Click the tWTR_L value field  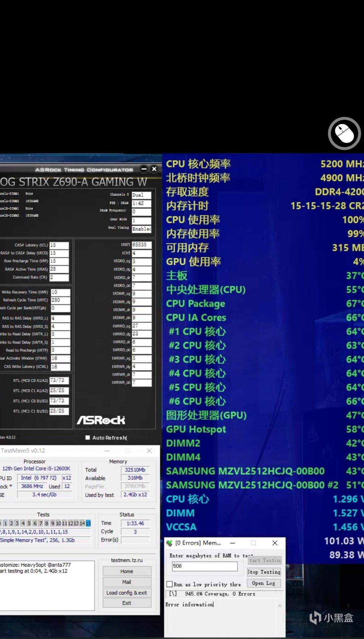coord(60,334)
